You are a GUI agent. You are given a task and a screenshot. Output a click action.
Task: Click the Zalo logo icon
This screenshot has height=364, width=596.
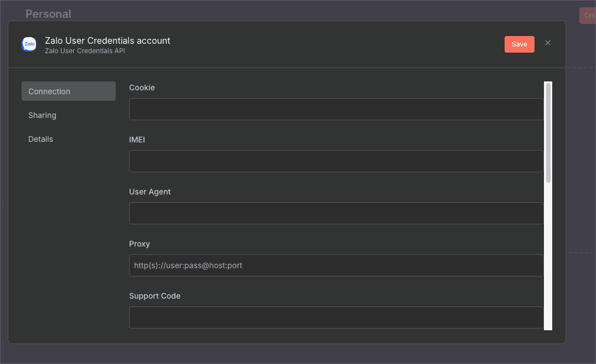29,44
